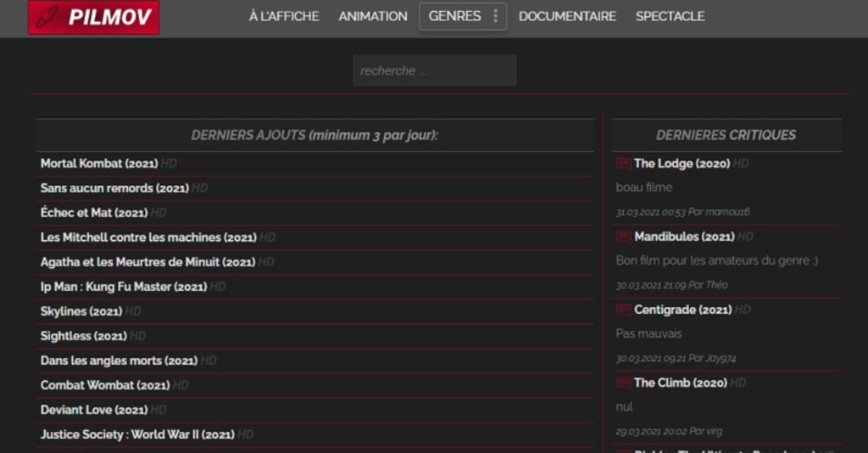Open Combat Wombat (2021) entry
Image resolution: width=868 pixels, height=453 pixels.
[104, 385]
